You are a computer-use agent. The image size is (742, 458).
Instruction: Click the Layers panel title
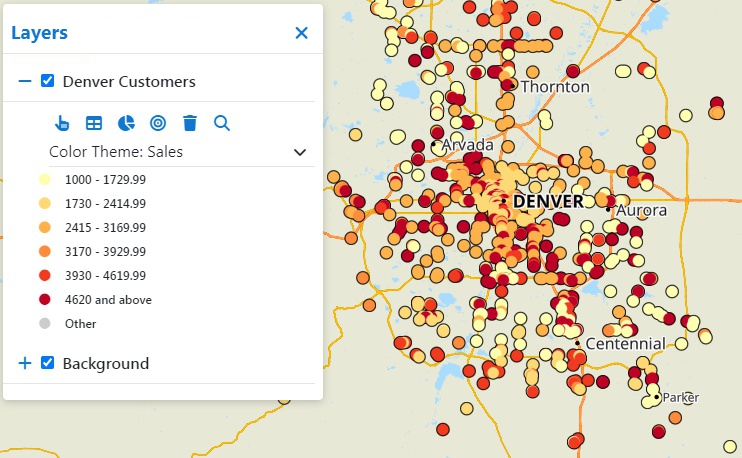(x=40, y=33)
